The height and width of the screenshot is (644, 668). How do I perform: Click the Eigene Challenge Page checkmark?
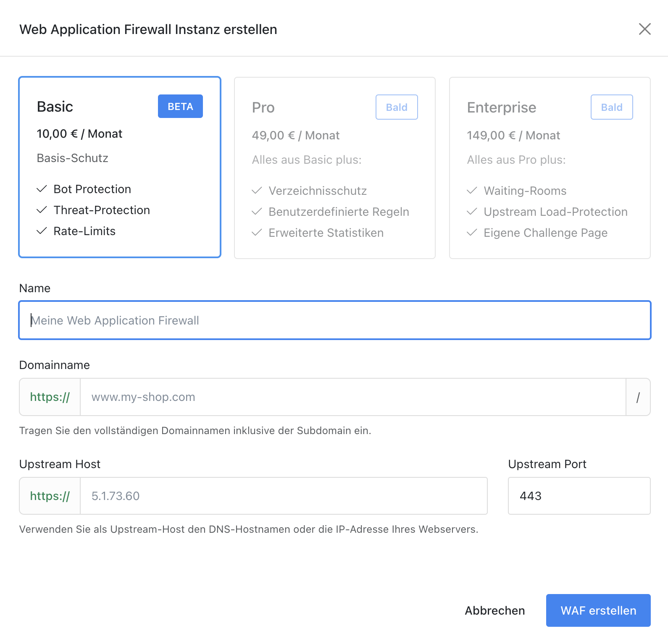click(472, 233)
